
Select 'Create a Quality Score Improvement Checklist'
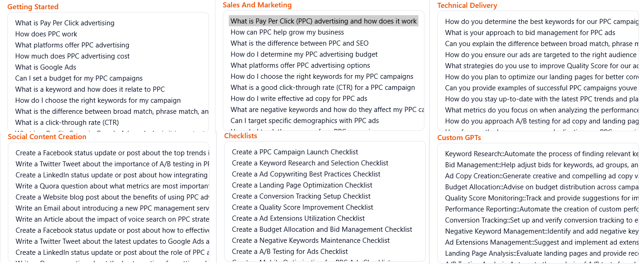[302, 207]
